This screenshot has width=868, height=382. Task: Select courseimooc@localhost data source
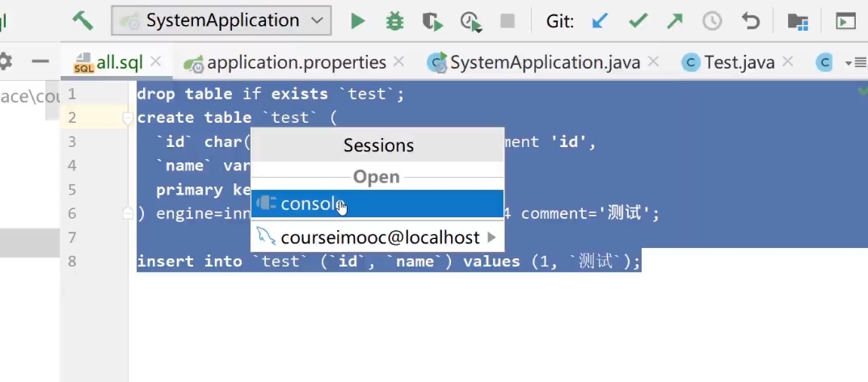[377, 237]
